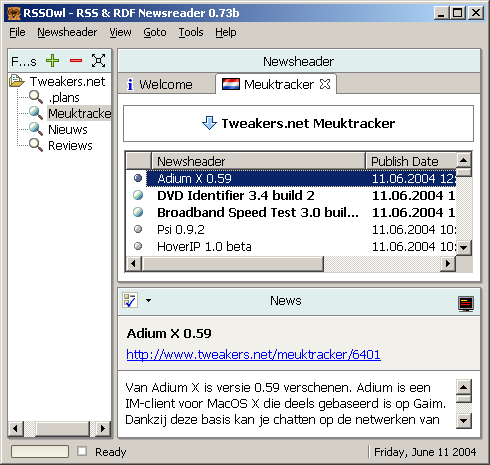Click the article text scroll up arrow

[464, 387]
